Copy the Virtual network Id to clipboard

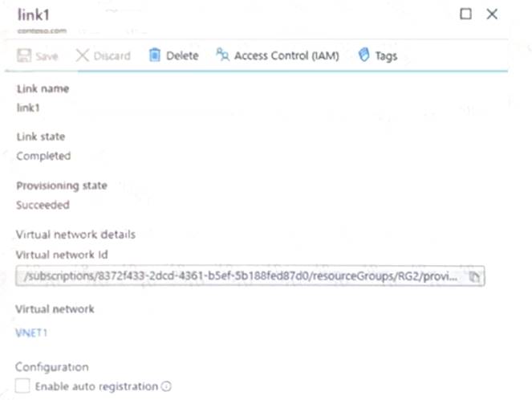tap(474, 276)
